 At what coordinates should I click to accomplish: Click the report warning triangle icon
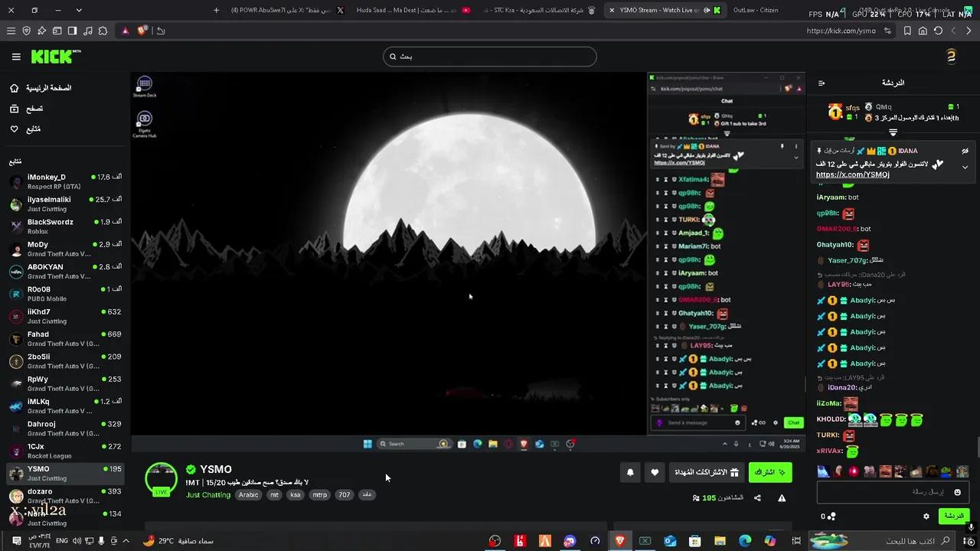[782, 498]
